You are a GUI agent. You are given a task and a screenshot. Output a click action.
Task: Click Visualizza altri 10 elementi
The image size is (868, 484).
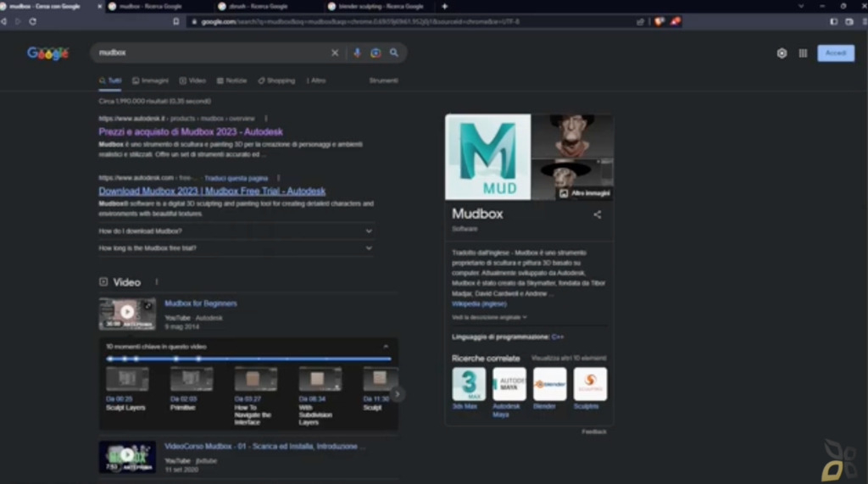[569, 359]
